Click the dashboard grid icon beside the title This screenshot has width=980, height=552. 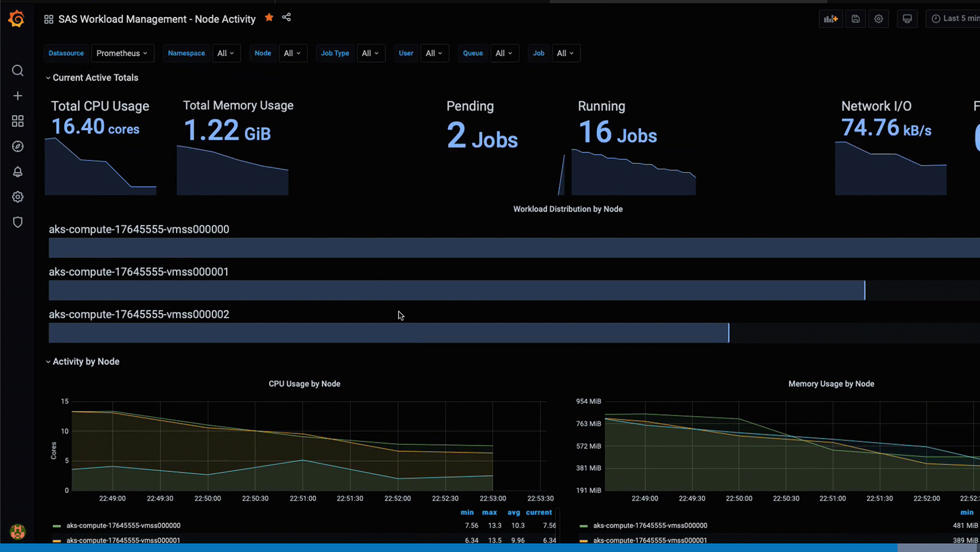[x=48, y=19]
